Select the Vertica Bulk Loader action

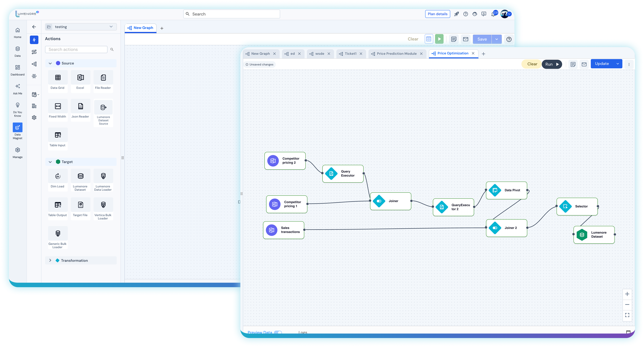coord(103,209)
